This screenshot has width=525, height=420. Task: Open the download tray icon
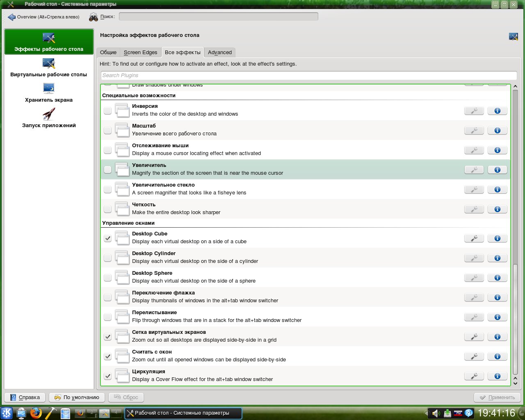coord(447,413)
